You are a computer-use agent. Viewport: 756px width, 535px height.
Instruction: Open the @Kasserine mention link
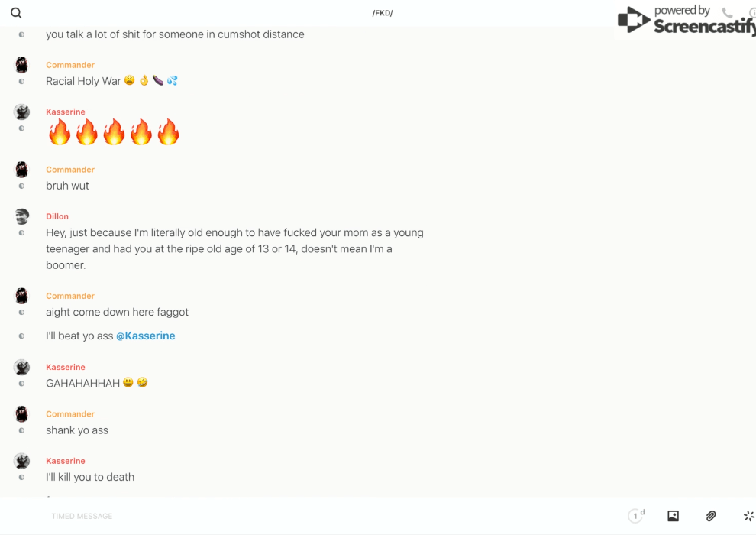point(145,336)
